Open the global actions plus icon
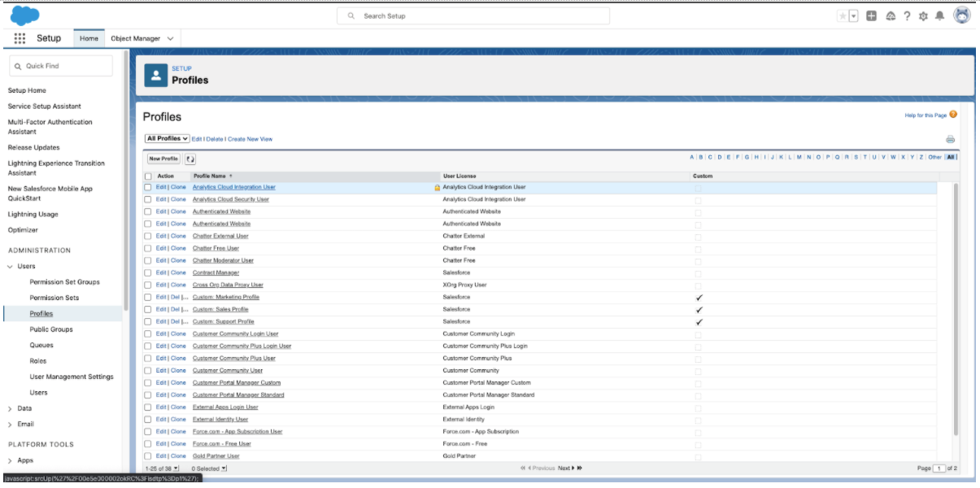This screenshot has height=488, width=980. point(872,16)
